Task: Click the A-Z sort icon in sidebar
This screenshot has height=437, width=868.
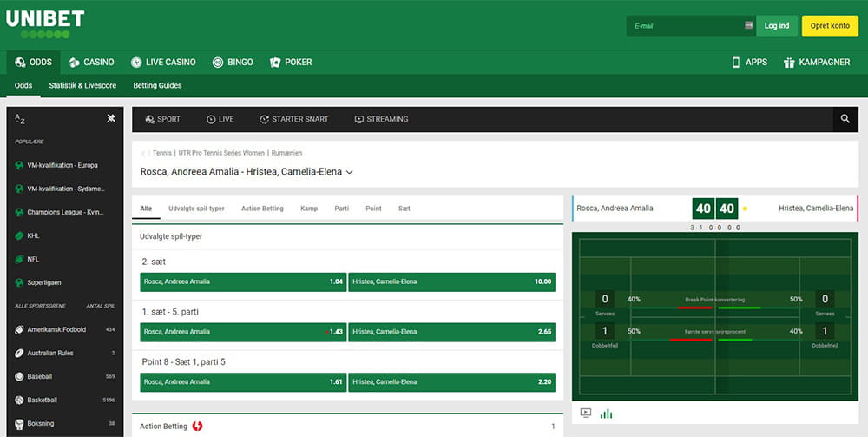Action: click(x=19, y=118)
